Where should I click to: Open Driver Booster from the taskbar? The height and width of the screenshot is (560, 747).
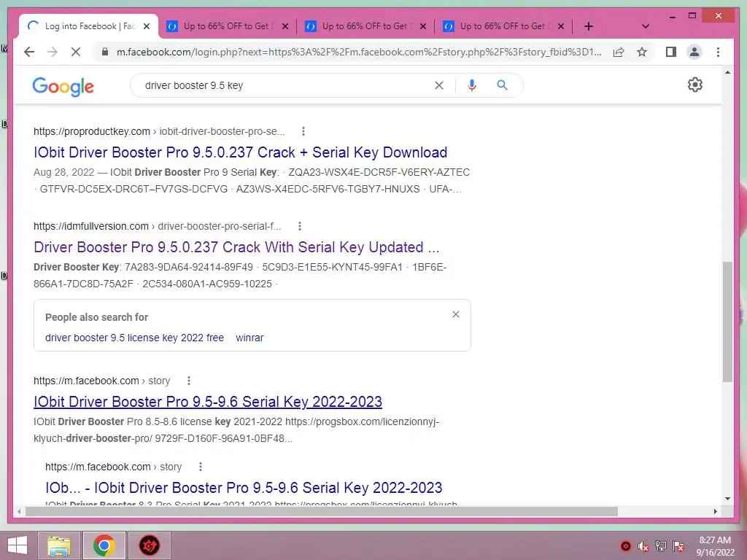[x=149, y=545]
